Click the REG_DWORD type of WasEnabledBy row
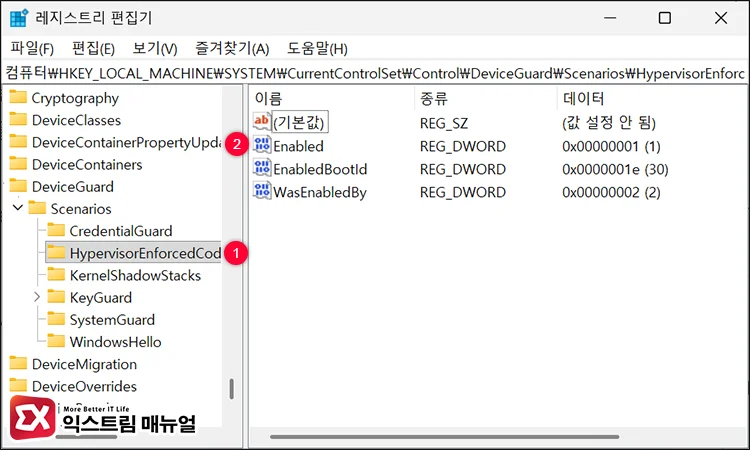Viewport: 750px width, 450px height. click(x=463, y=192)
